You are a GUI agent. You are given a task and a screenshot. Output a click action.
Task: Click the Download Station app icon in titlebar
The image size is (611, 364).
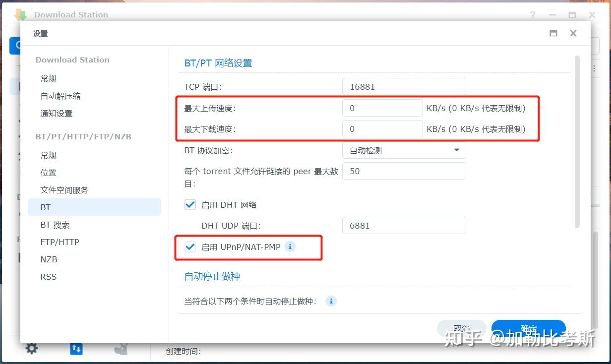(x=20, y=14)
